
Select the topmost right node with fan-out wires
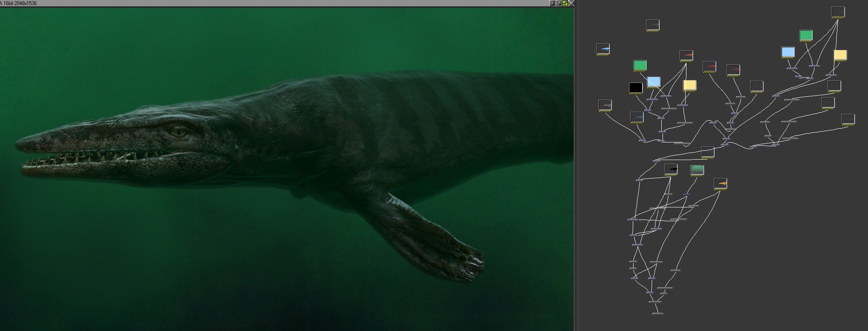point(837,12)
